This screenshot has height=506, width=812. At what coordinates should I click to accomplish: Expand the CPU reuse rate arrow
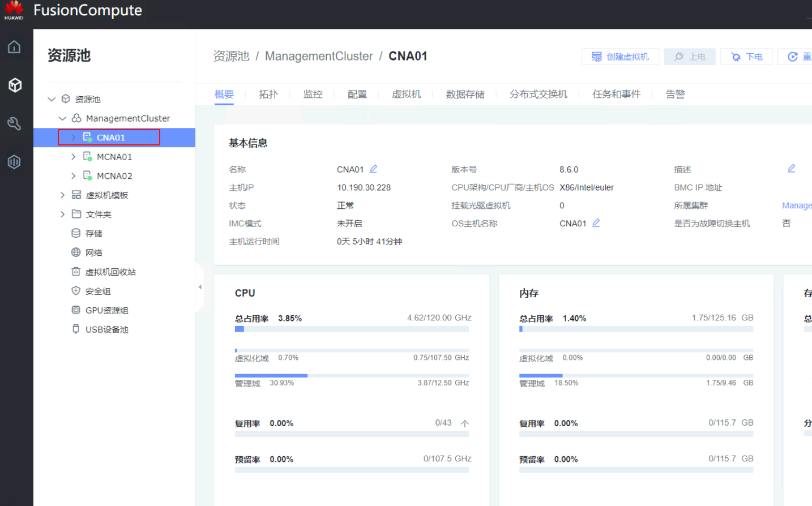coord(465,423)
